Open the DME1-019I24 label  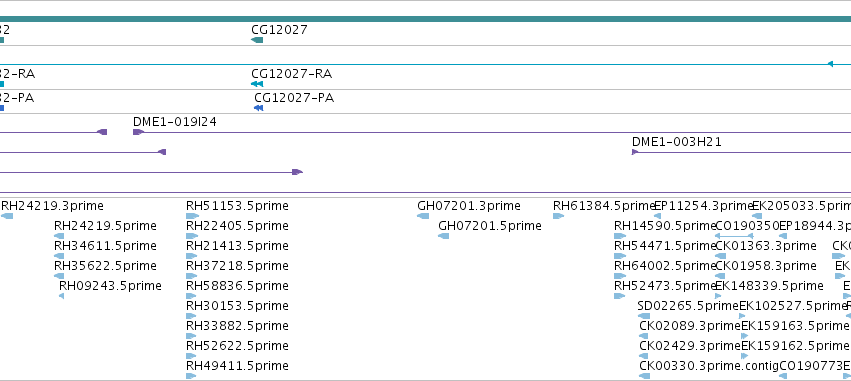tap(175, 122)
